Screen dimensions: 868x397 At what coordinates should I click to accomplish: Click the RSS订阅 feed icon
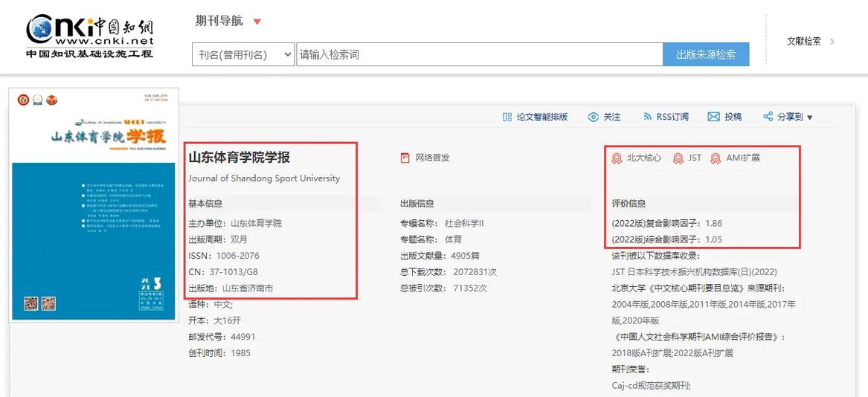[x=648, y=117]
